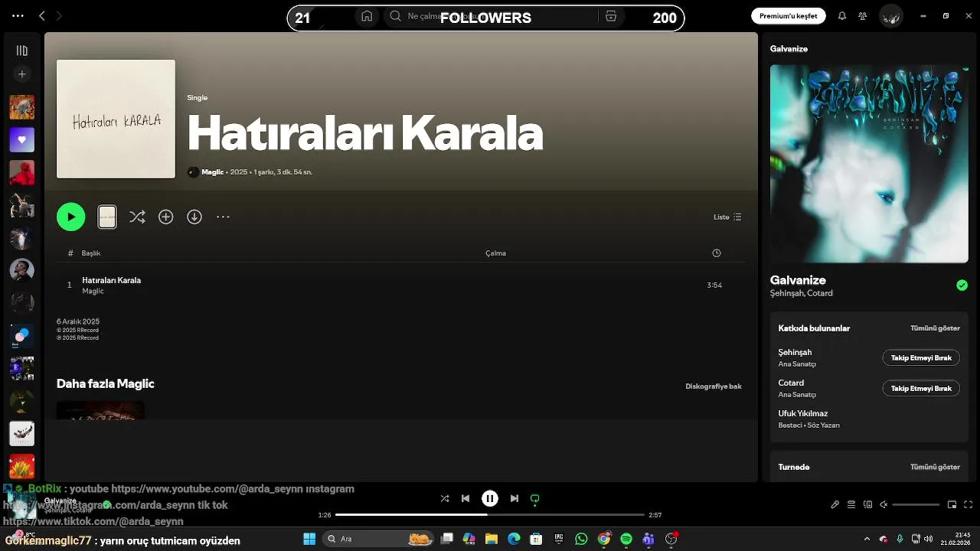Image resolution: width=980 pixels, height=551 pixels.
Task: Focus the 'Ne çalmak' search field
Action: pos(490,16)
